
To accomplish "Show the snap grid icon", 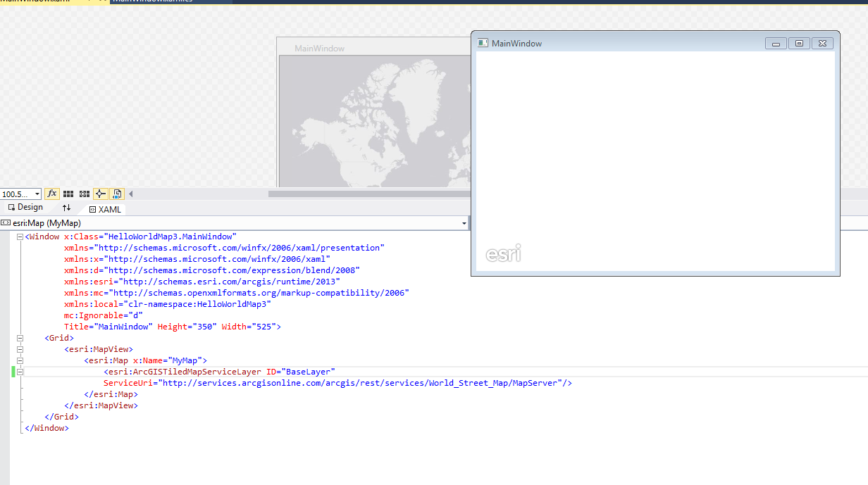I will (x=68, y=194).
